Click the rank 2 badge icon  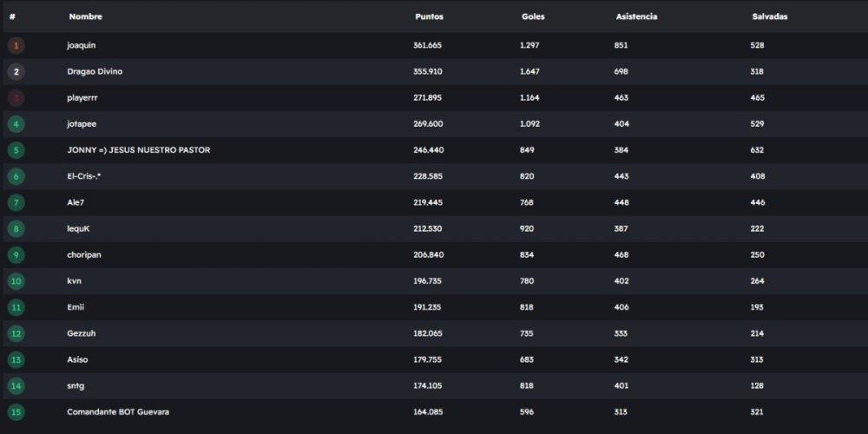coord(16,71)
